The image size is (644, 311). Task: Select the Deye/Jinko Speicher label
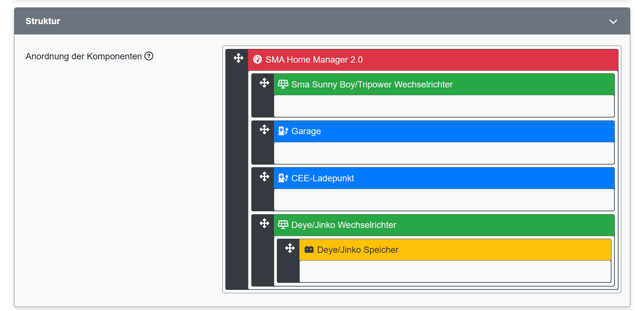pyautogui.click(x=358, y=250)
